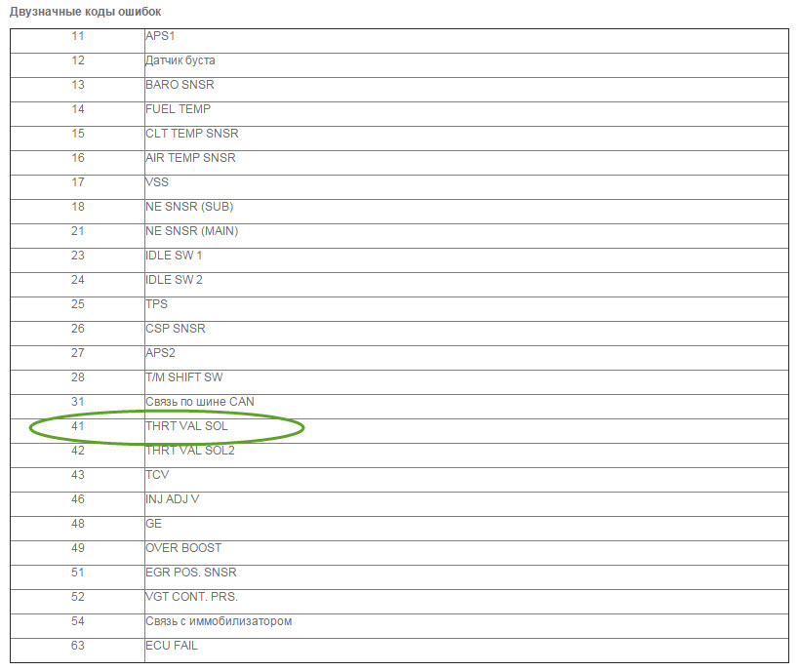This screenshot has width=800, height=672.
Task: Select the INJ ADJ V description
Action: pyautogui.click(x=174, y=499)
